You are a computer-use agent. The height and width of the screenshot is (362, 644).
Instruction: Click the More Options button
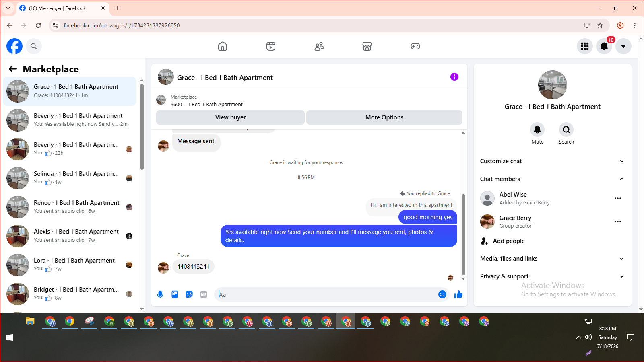click(x=384, y=117)
